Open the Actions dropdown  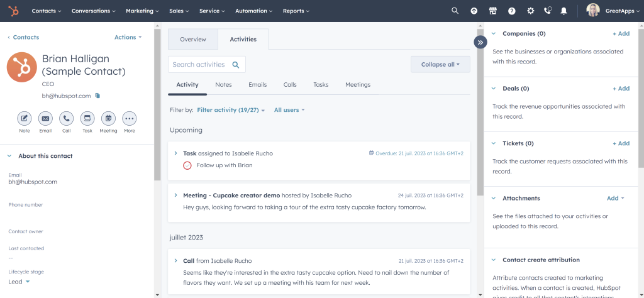(128, 37)
